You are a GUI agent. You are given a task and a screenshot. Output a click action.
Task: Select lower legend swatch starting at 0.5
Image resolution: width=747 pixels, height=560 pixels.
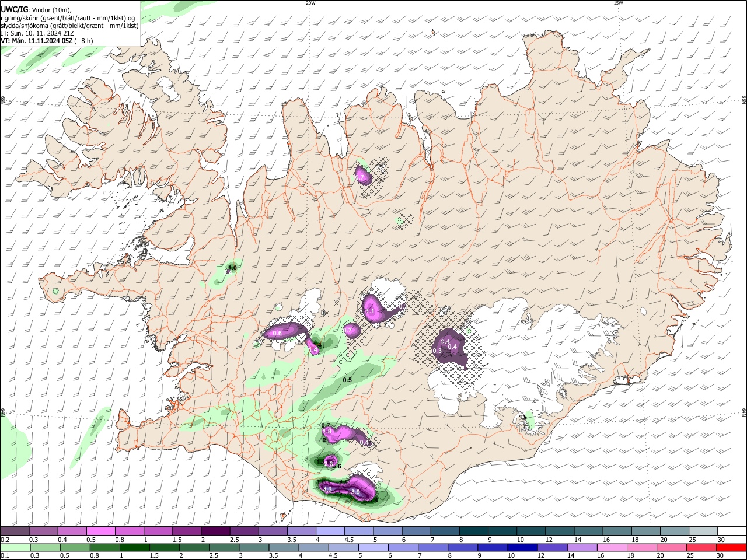(x=75, y=547)
